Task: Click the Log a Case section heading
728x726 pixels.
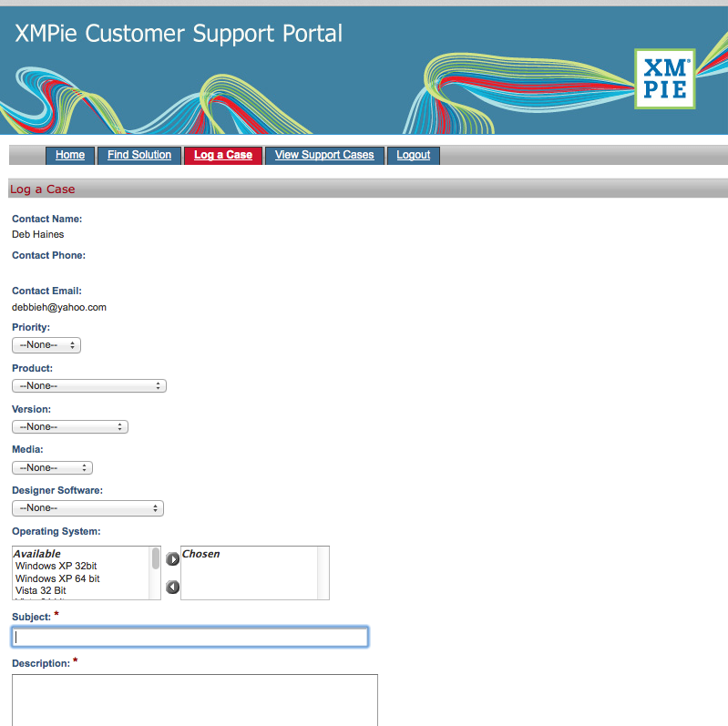Action: coord(42,189)
